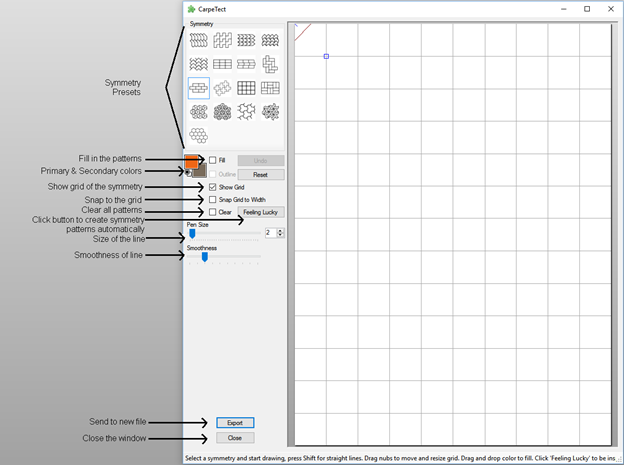Screen dimensions: 624x465
Task: Choose the zigzag chevron symmetry preset
Action: (x=198, y=64)
